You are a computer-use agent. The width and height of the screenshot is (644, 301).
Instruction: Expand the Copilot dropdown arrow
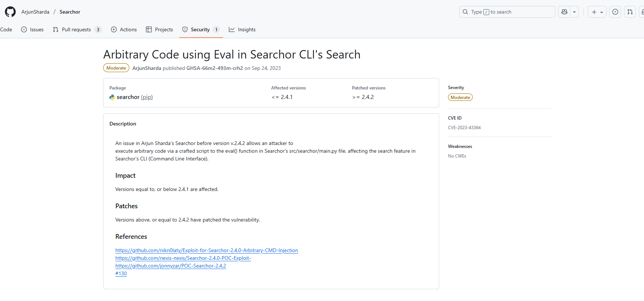[574, 12]
